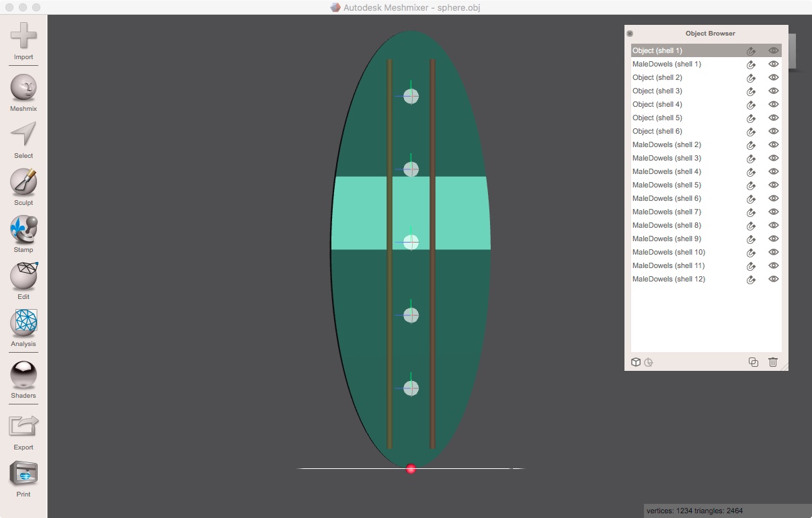Image resolution: width=812 pixels, height=518 pixels.
Task: Select Object (shell 5) in Object Browser
Action: tap(706, 118)
